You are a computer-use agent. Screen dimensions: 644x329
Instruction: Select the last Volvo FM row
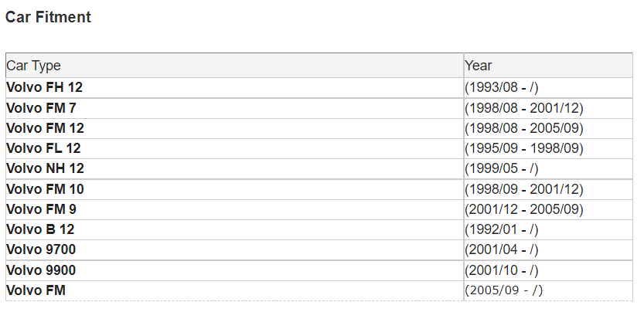pyautogui.click(x=319, y=291)
